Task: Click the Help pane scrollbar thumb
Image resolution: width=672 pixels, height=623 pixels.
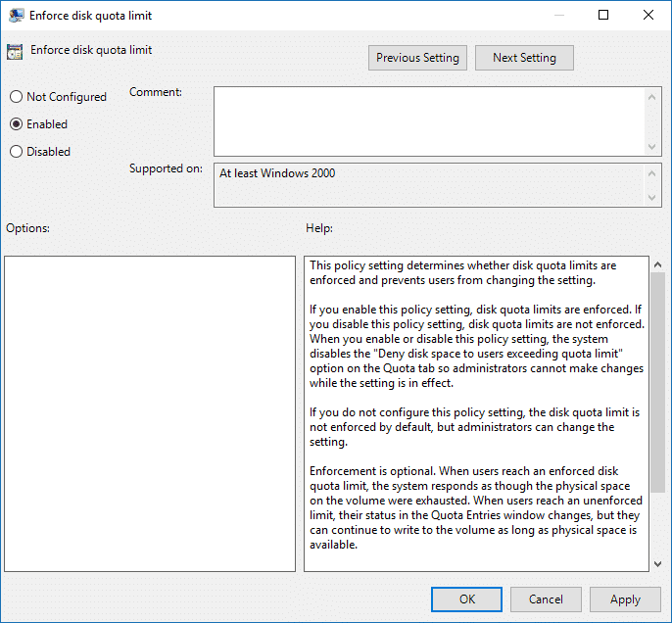Action: (x=658, y=382)
